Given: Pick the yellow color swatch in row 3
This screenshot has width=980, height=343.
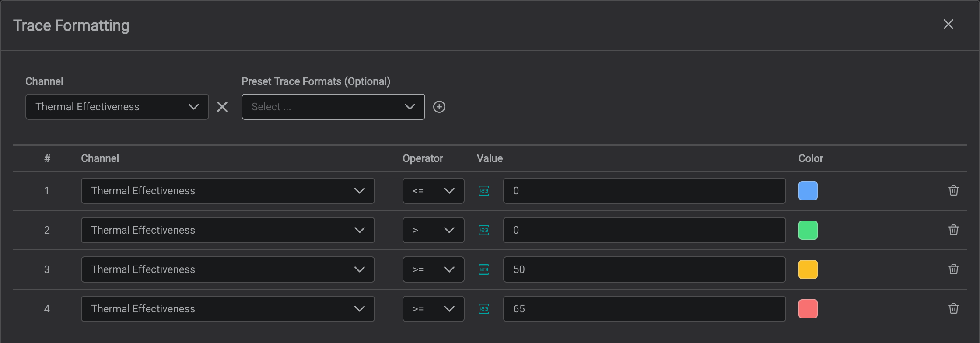Looking at the screenshot, I should click(808, 269).
